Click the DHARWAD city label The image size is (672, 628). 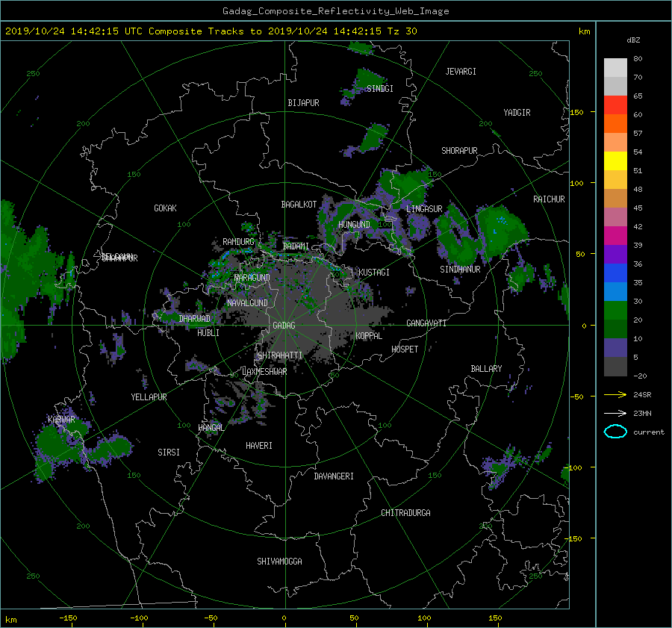point(195,319)
